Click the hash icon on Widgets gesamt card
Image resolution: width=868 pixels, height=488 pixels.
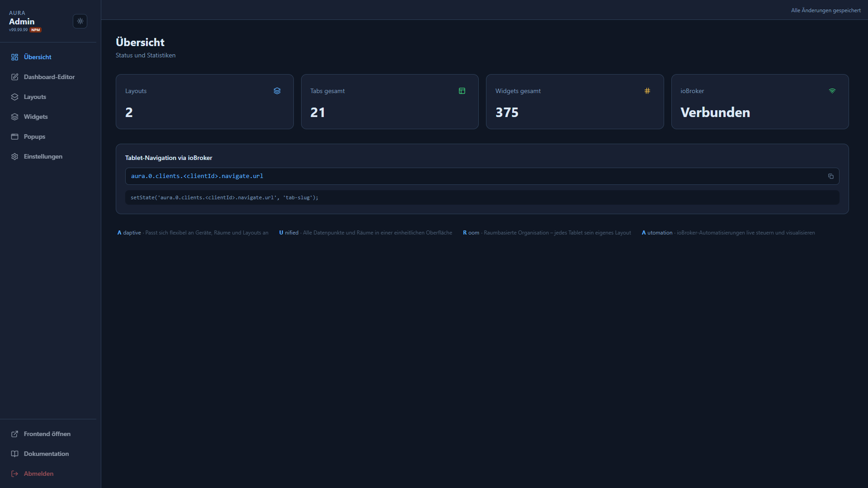(x=647, y=91)
